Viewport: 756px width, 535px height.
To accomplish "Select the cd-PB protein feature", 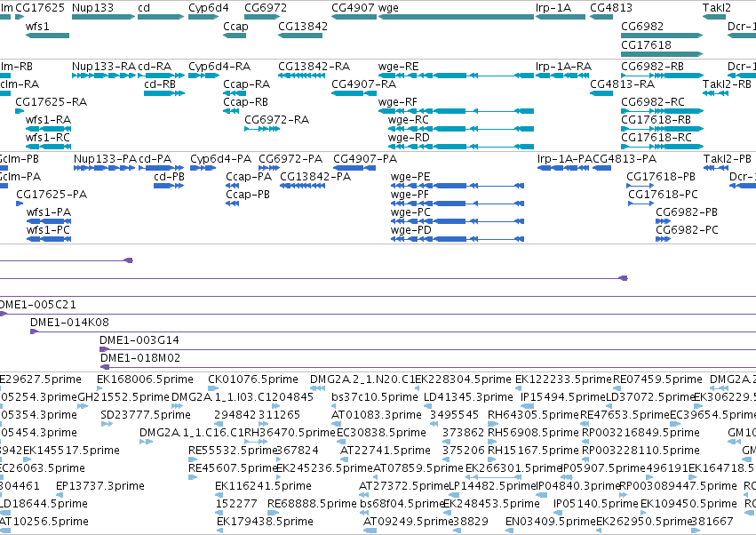I will click(x=169, y=186).
